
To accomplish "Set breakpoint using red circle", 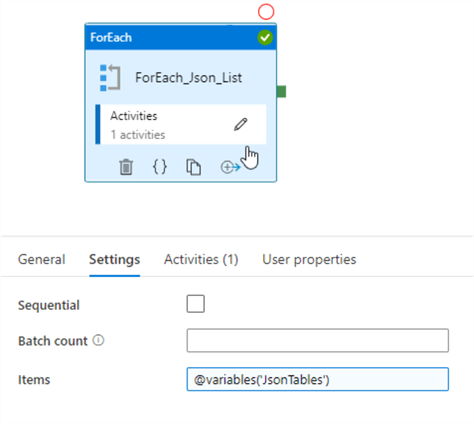I will [266, 12].
